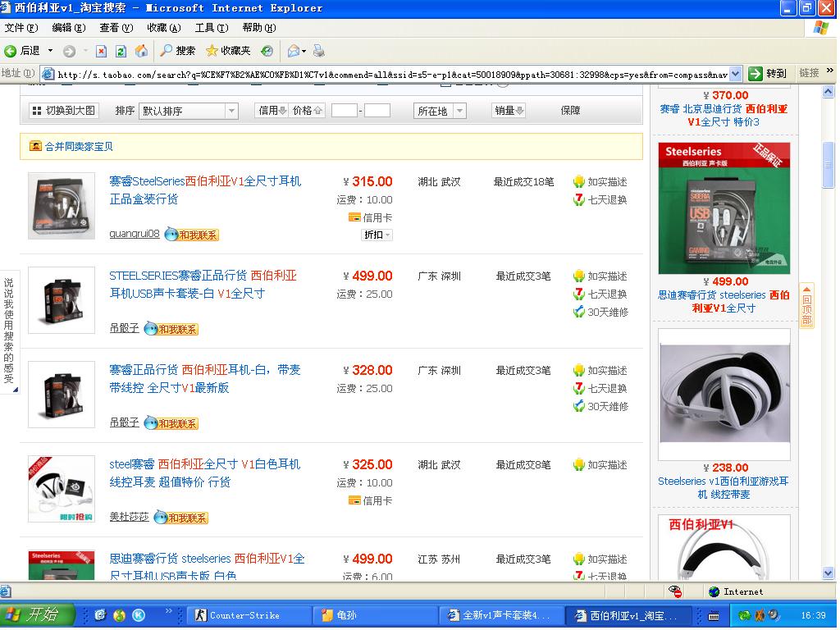Open seller guangrui08 profile

pos(135,234)
